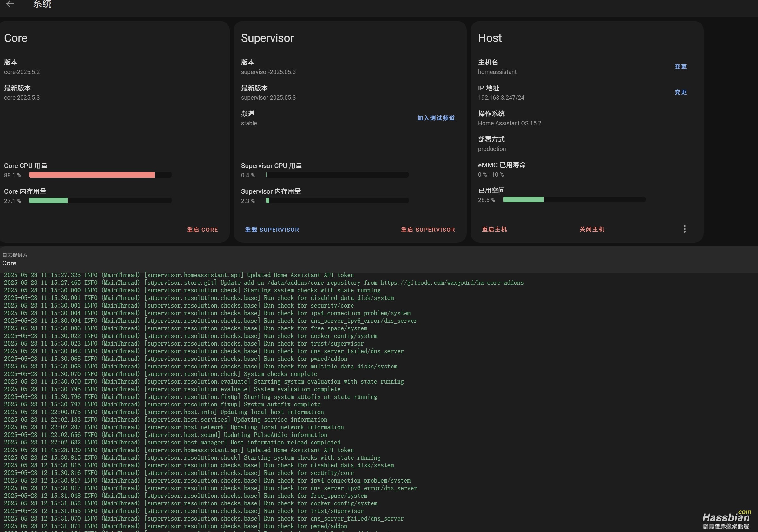Click the Host 已用空间 usage bar
Viewport: 758px width, 532px height.
coord(574,199)
